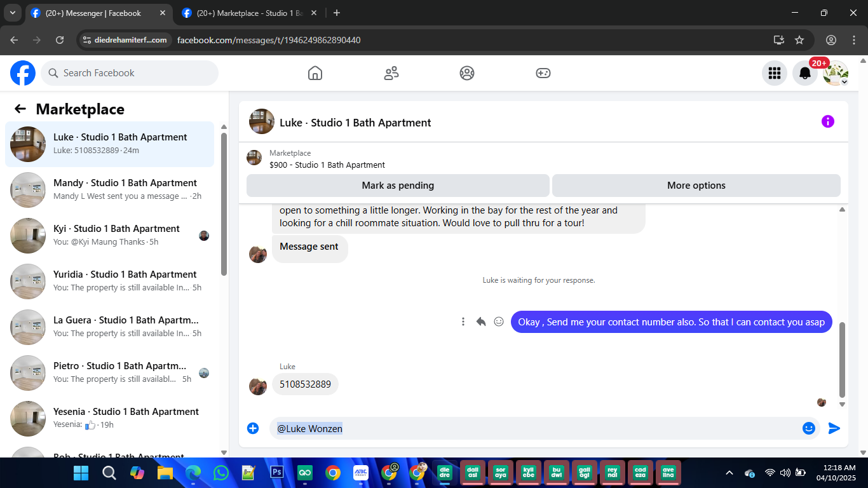Send the message with the arrow icon

pyautogui.click(x=834, y=428)
